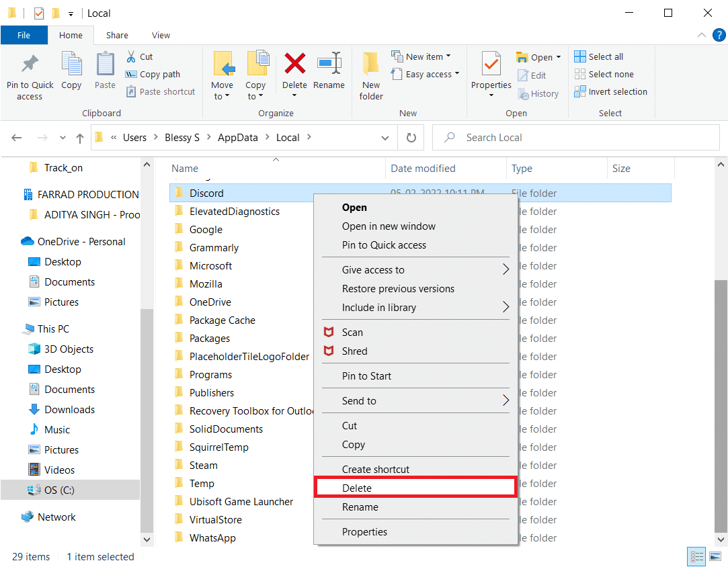Screen dimensions: 728x567
Task: Select OS (C:) in navigation pane
Action: (70, 490)
